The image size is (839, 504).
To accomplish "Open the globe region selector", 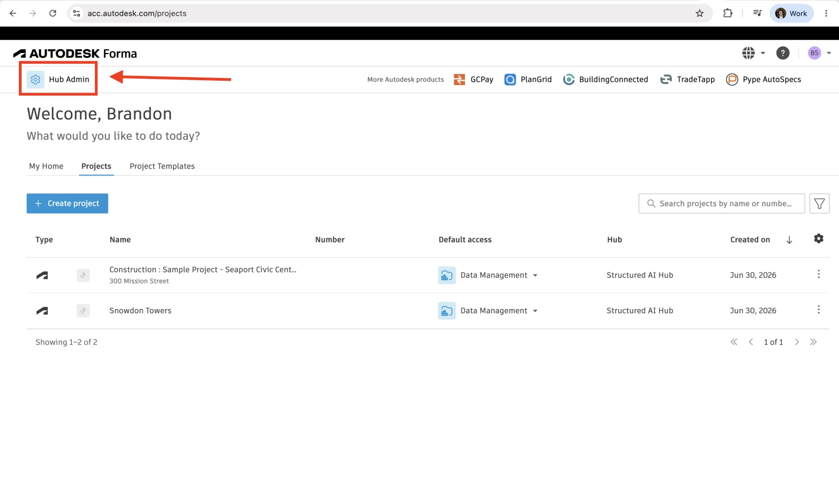I will (754, 53).
